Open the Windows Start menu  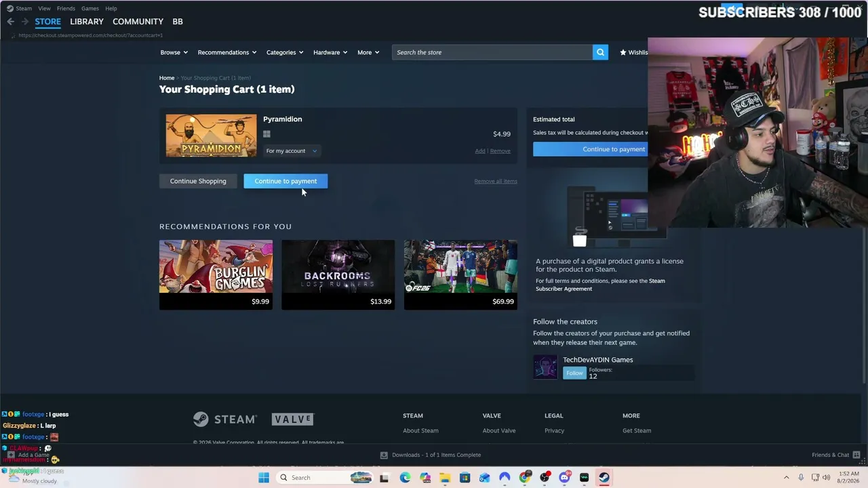coord(264,477)
